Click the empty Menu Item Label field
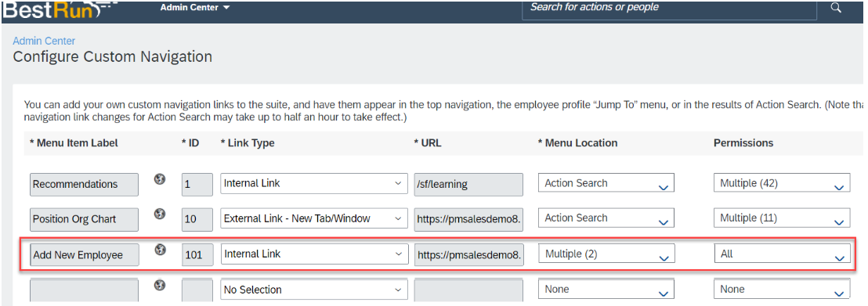 [x=84, y=290]
